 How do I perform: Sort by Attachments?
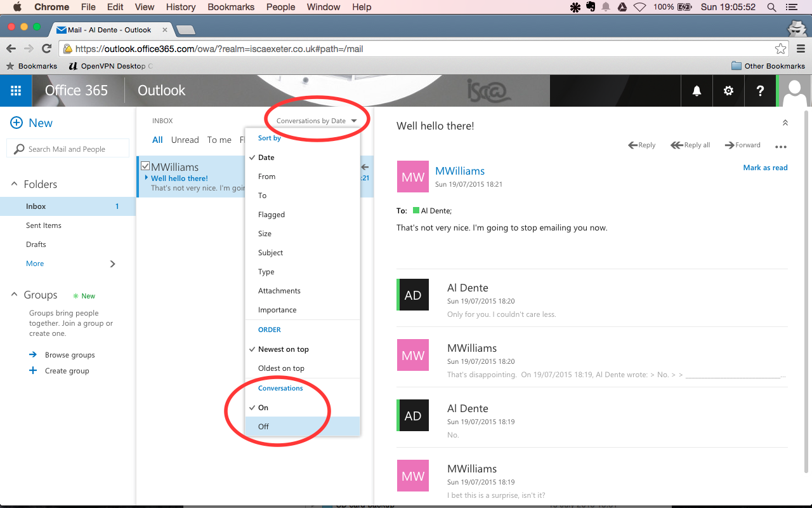[303, 291]
